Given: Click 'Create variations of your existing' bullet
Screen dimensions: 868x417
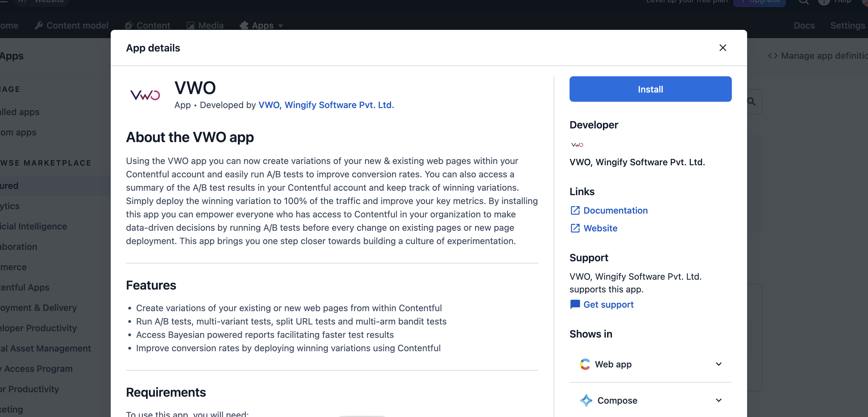Looking at the screenshot, I should tap(289, 308).
